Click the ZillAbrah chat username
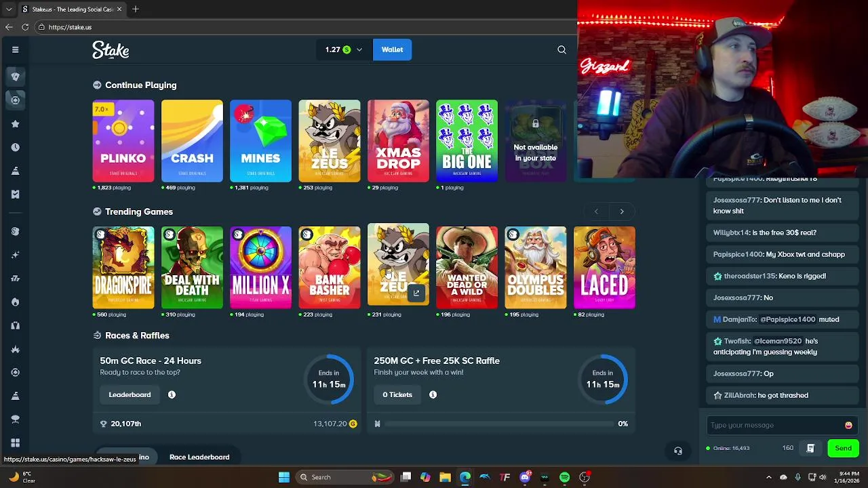868x488 pixels. click(x=739, y=395)
